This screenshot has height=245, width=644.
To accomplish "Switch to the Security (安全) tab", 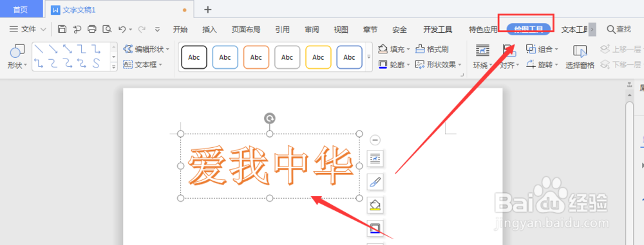I will (400, 29).
